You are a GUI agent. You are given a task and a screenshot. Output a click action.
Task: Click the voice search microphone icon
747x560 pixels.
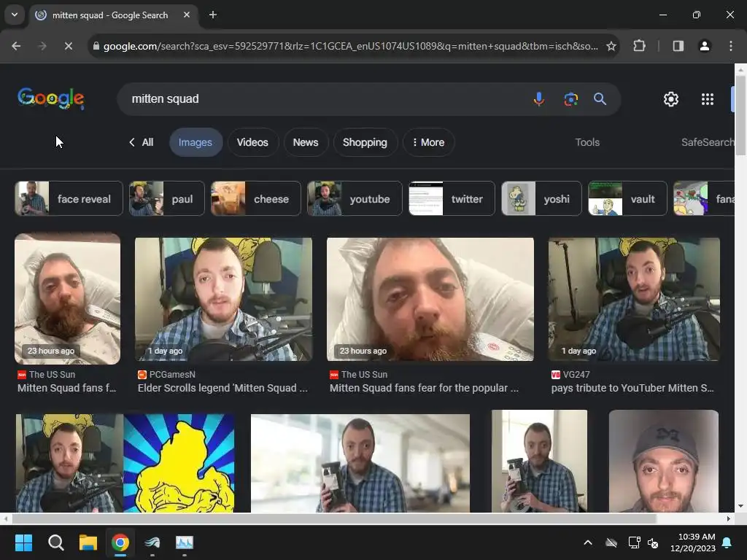(x=539, y=99)
